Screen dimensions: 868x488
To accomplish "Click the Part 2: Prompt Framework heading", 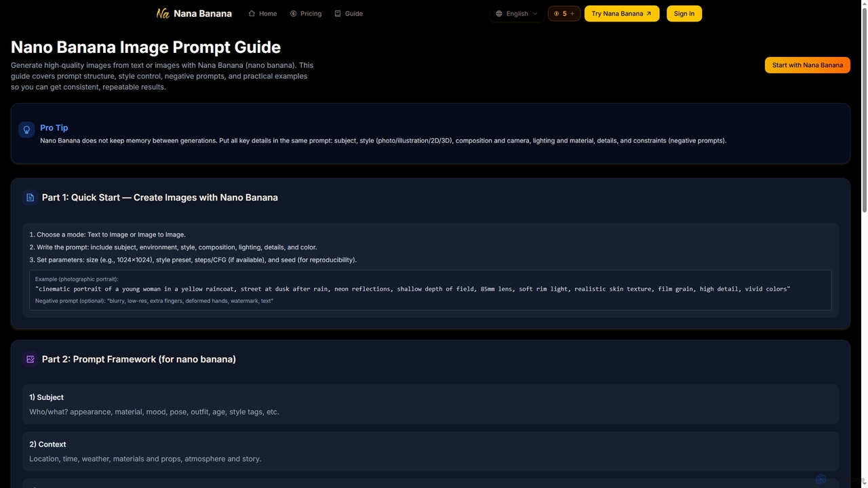I will click(x=139, y=359).
